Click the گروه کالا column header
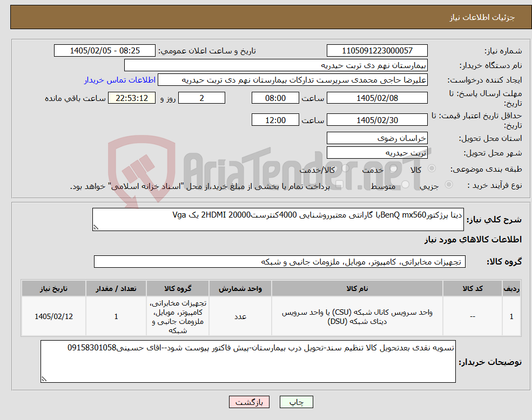 click(178, 288)
